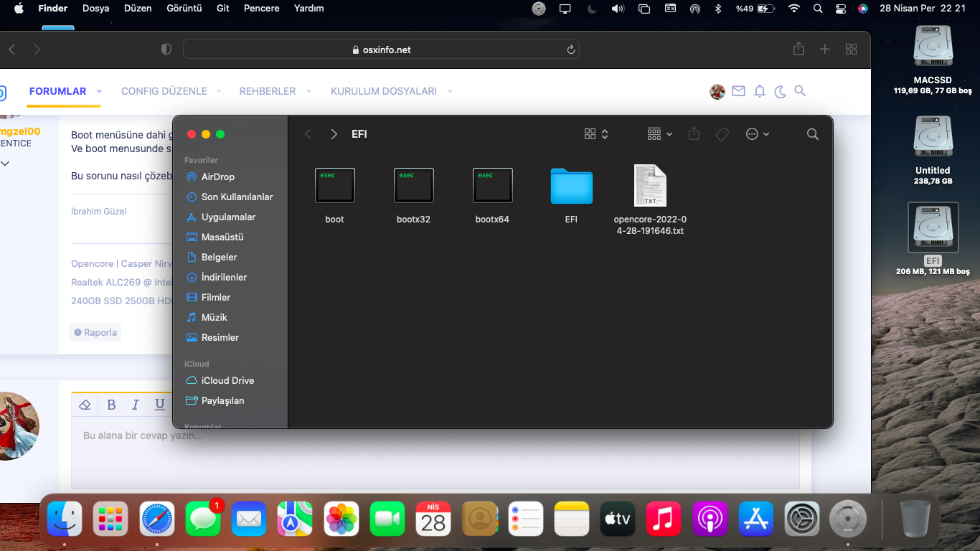Toggle bold formatting in reply editor
This screenshot has width=980, height=551.
click(x=111, y=405)
